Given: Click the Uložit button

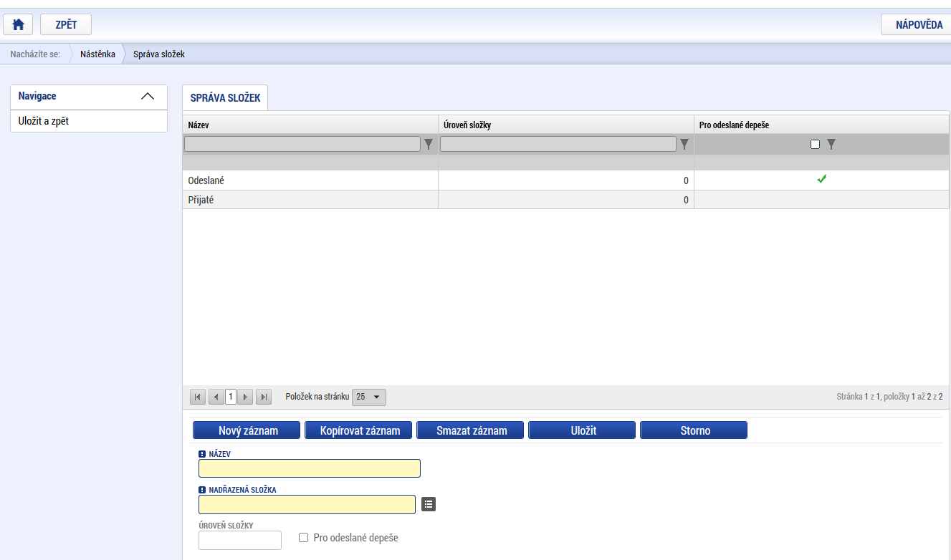Looking at the screenshot, I should coord(582,430).
